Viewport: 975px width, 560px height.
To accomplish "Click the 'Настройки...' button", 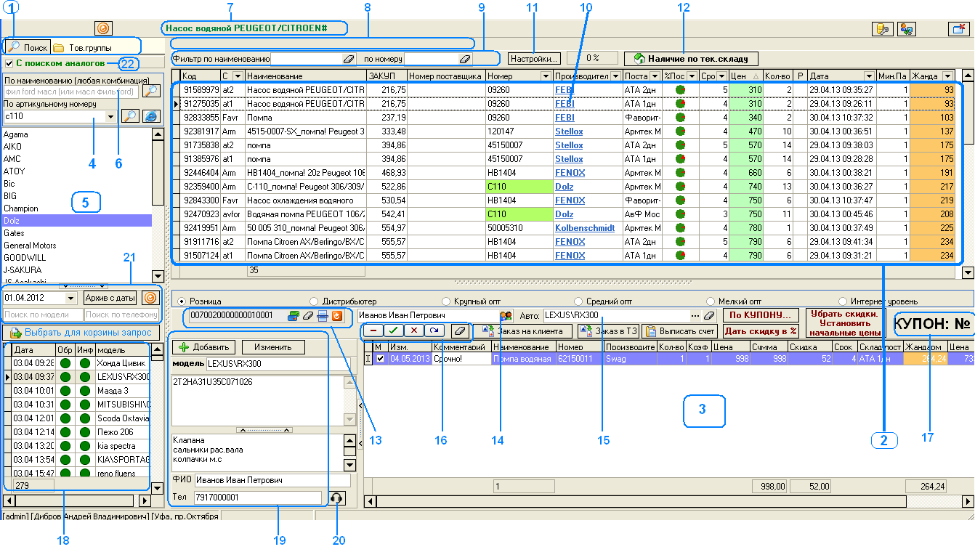I will tap(534, 58).
